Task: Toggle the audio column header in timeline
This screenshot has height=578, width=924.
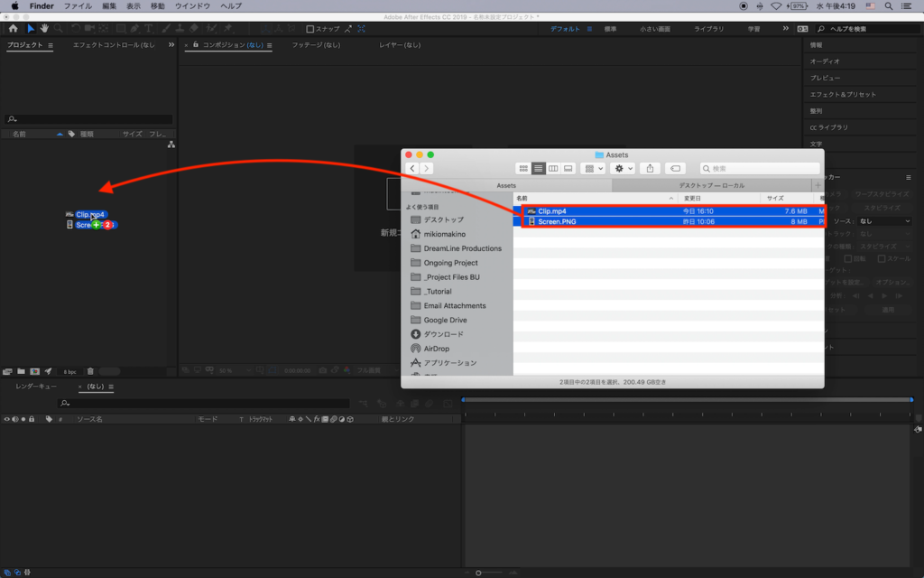Action: pyautogui.click(x=14, y=419)
